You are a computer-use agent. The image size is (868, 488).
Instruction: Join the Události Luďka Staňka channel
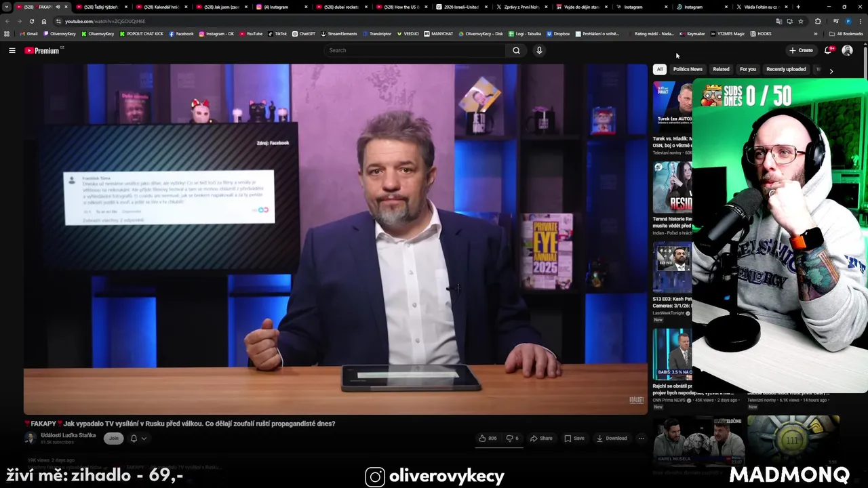pyautogui.click(x=114, y=439)
